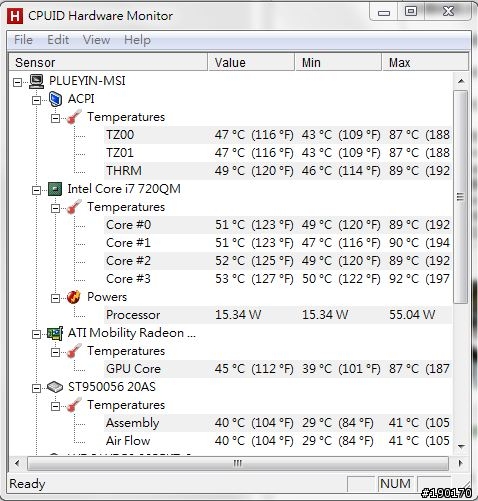
Task: Minimize the Hardware Monitor window
Action: (384, 13)
